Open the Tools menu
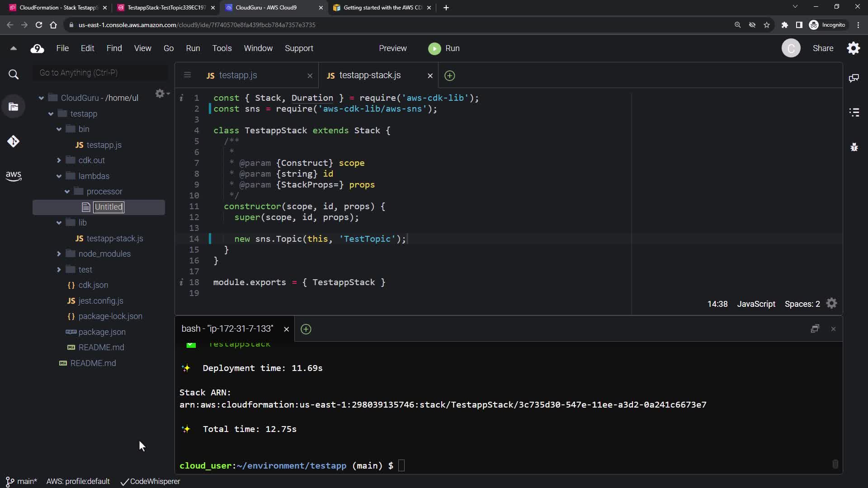868x488 pixels. [222, 48]
